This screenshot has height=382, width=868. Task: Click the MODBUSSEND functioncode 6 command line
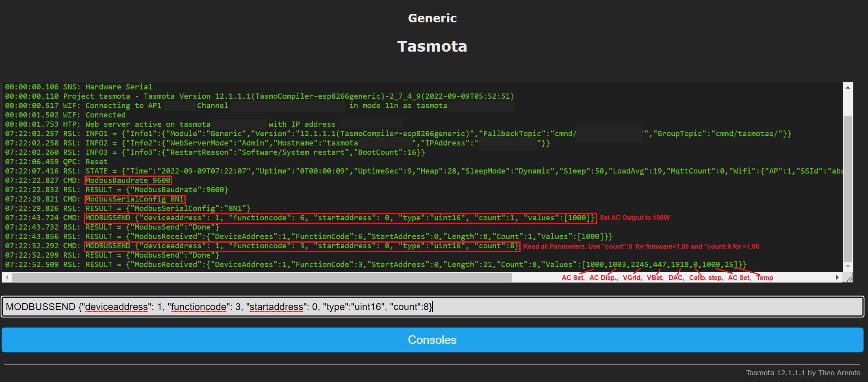(300, 218)
